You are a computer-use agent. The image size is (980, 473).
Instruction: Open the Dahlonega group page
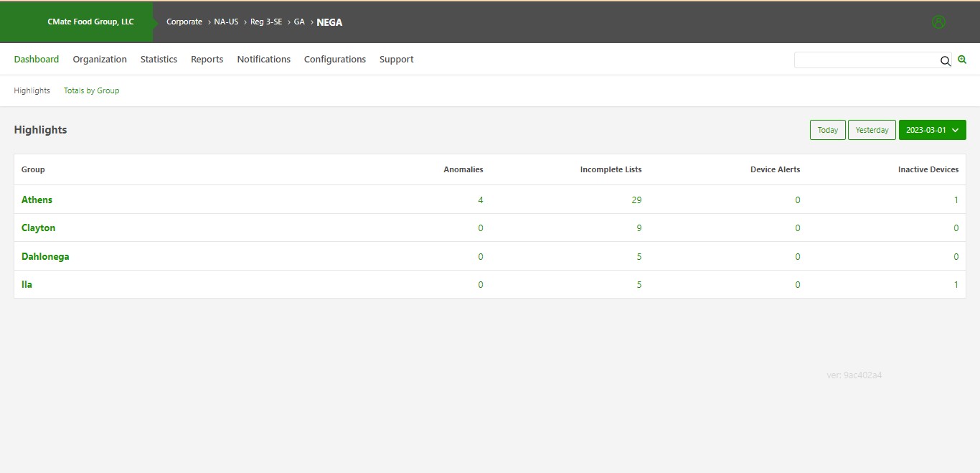point(45,256)
